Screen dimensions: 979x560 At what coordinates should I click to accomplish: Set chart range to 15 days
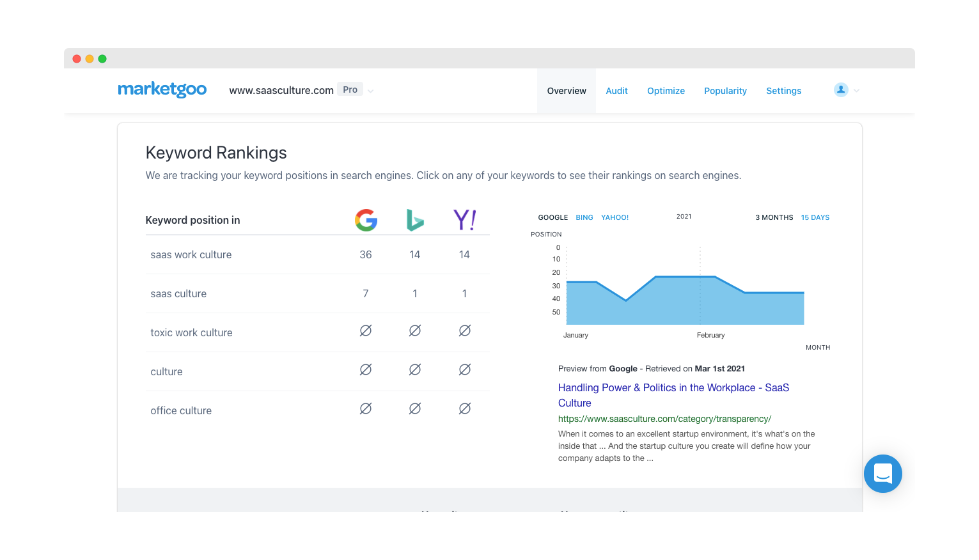[x=815, y=217]
